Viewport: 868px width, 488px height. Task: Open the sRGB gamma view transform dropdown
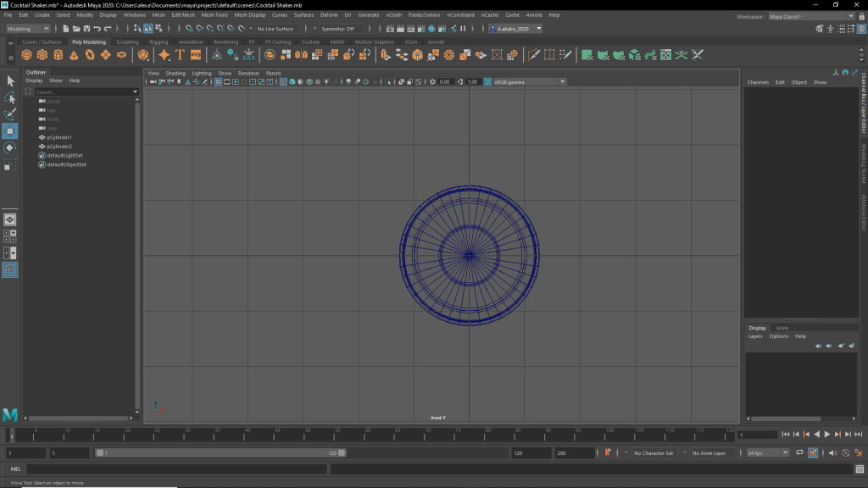point(525,82)
